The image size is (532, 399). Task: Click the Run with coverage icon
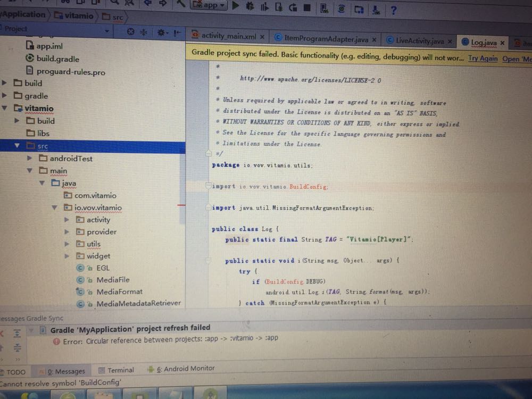pos(264,6)
